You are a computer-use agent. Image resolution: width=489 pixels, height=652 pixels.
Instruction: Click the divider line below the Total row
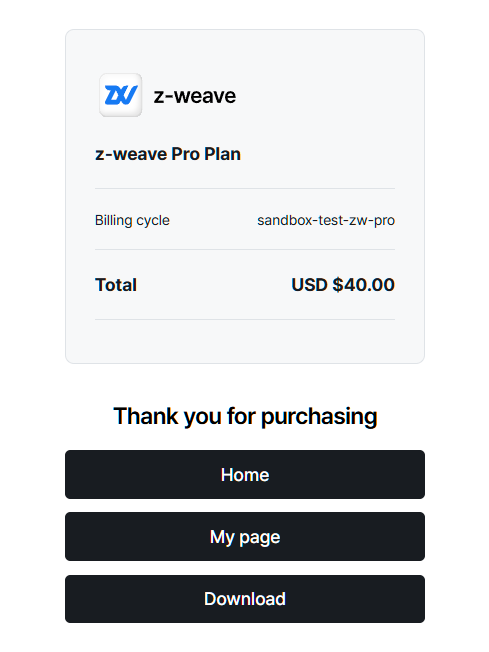click(x=245, y=319)
